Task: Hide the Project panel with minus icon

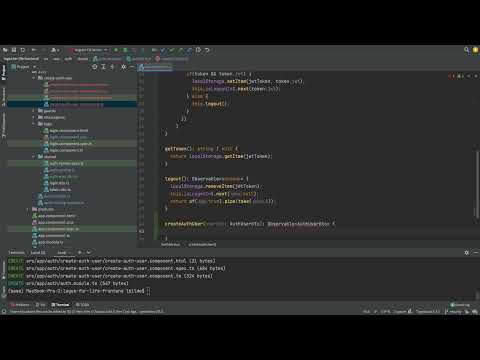Action: pos(132,67)
